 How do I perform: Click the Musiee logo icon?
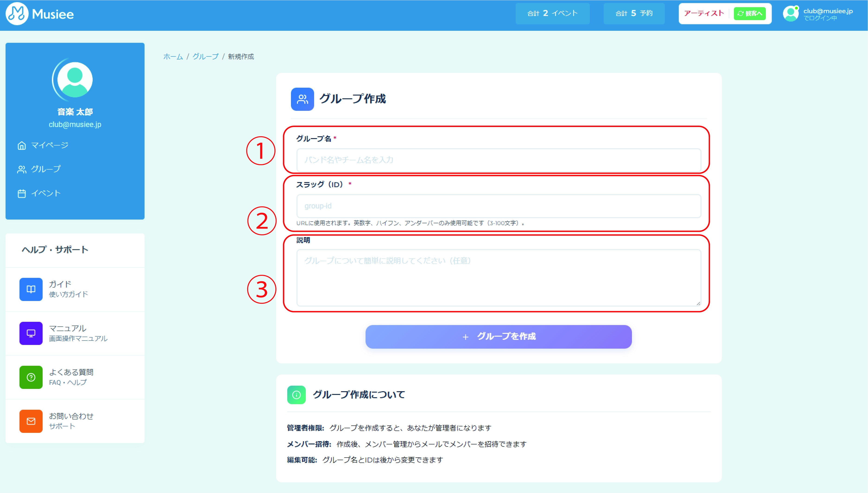click(x=17, y=14)
